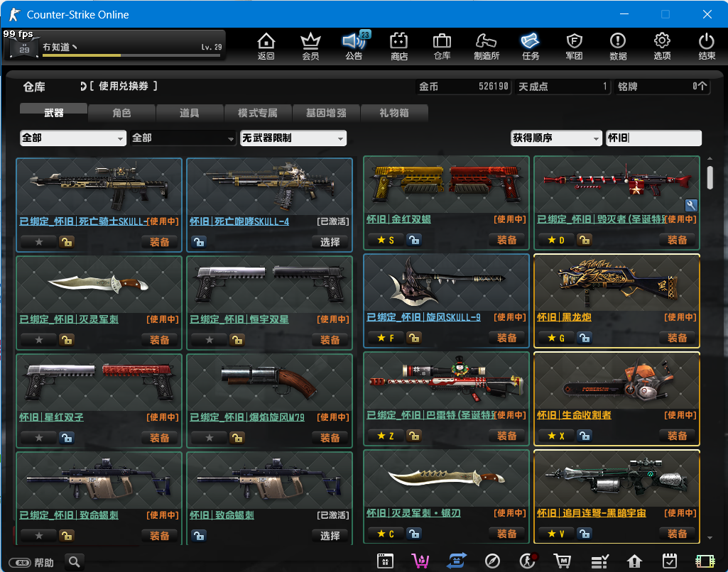Open the 军团 clan shield icon

(x=575, y=46)
